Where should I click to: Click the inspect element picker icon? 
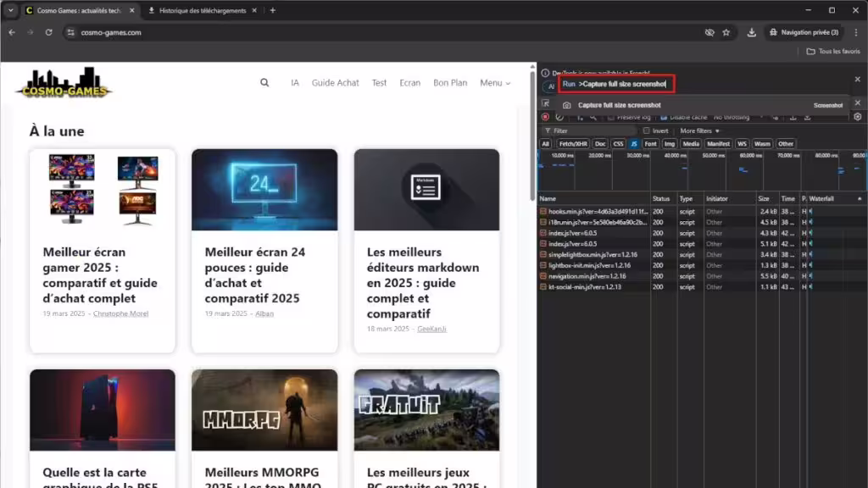point(545,104)
